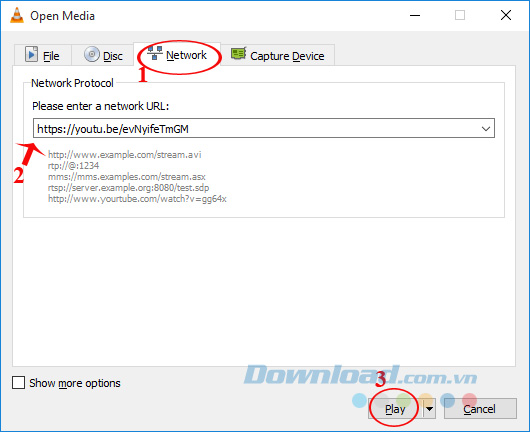This screenshot has width=530, height=432.
Task: Close the Open Media dialog
Action: [506, 15]
